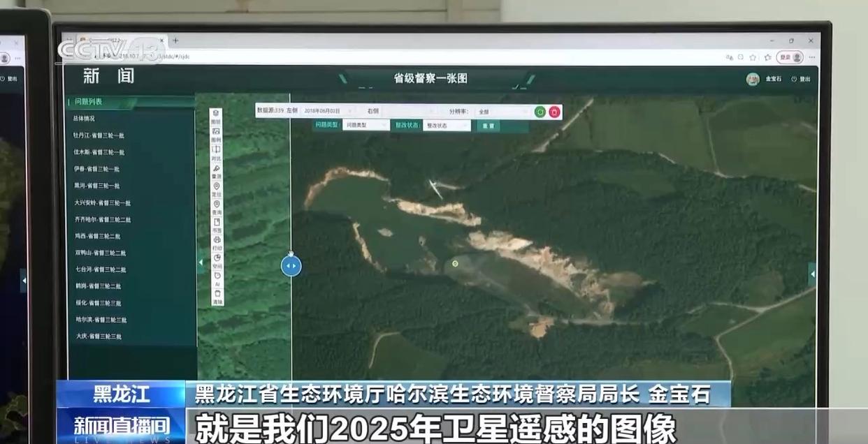Collapse the left 问题列表 panel arrow
This screenshot has height=444, width=868.
click(201, 263)
